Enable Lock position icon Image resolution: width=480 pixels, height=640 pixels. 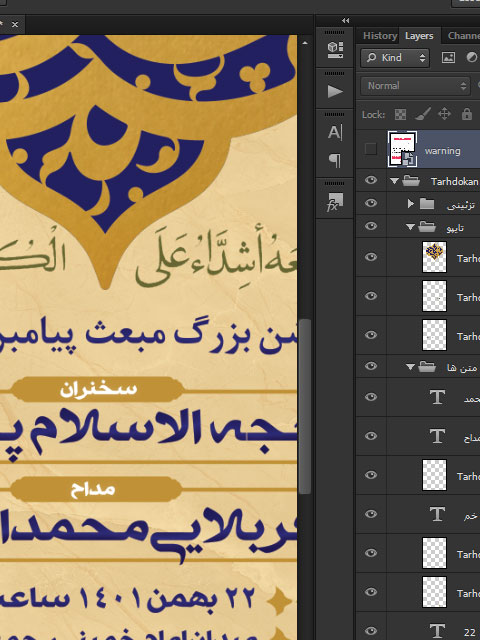(444, 114)
